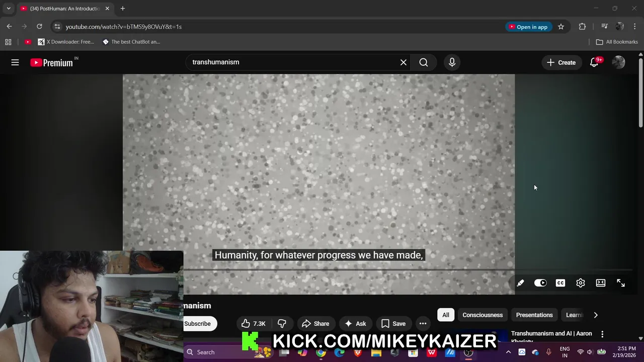Enter full screen video mode
Screen dimensions: 644x362
click(621, 283)
